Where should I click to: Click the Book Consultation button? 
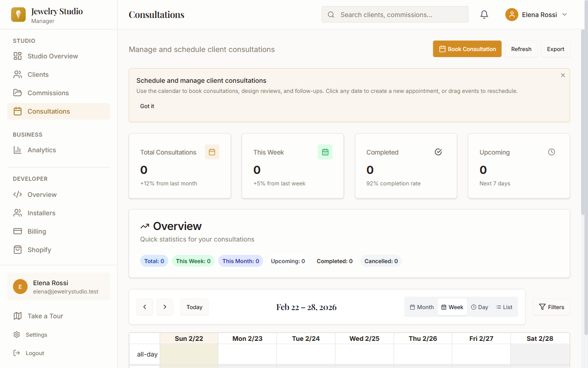point(467,49)
